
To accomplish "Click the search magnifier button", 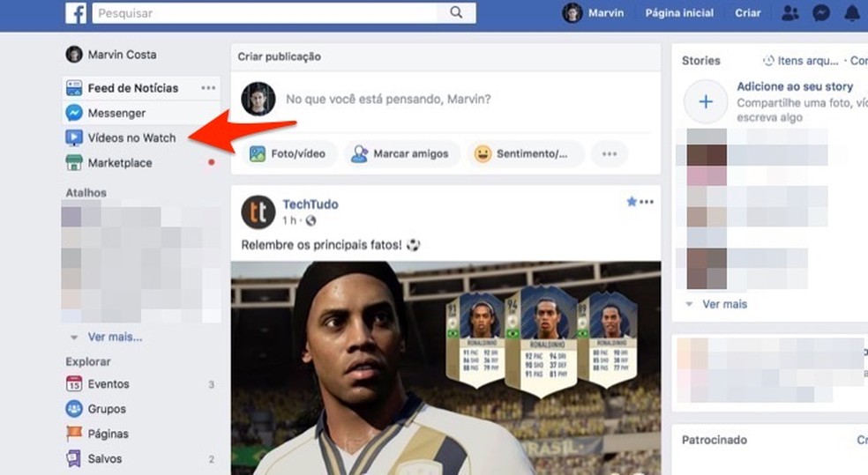I will tap(456, 12).
